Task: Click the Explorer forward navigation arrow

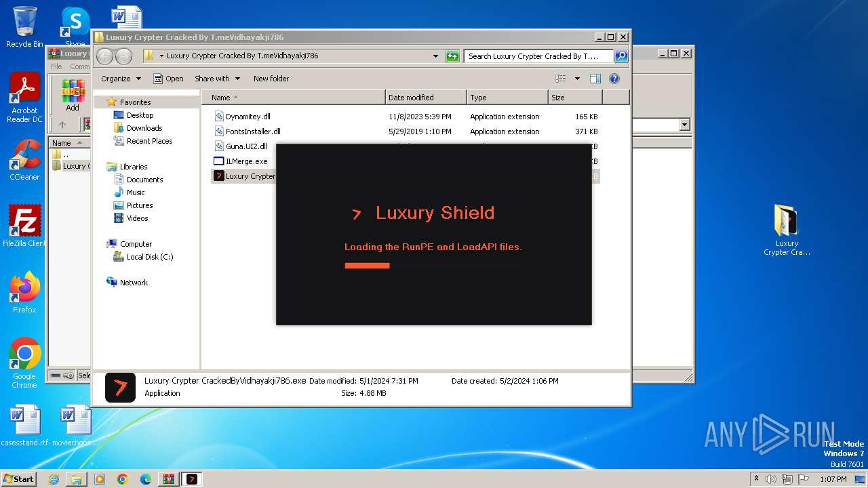Action: [123, 56]
